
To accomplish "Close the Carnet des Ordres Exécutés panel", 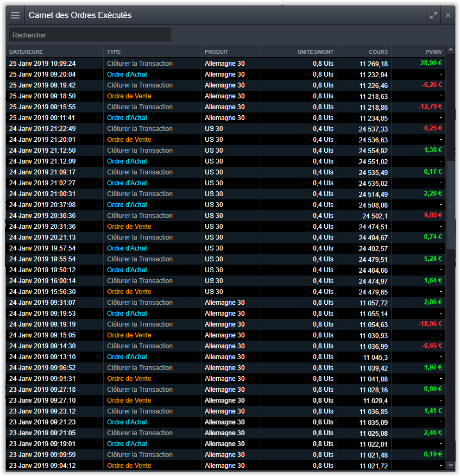I will tap(448, 15).
